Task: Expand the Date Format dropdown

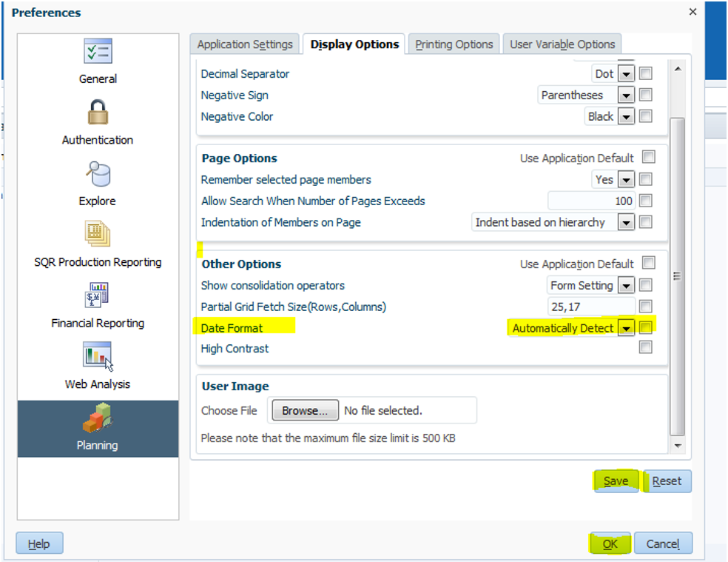Action: 627,328
